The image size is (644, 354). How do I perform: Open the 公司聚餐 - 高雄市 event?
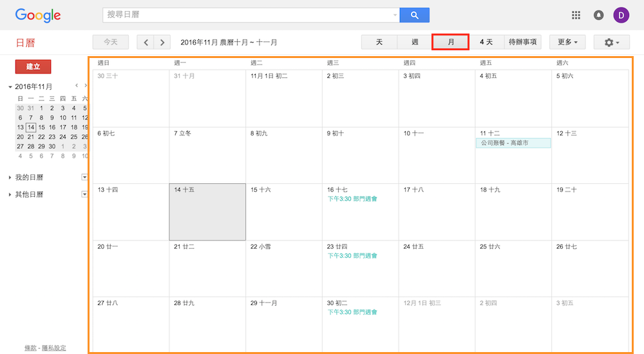coord(513,143)
